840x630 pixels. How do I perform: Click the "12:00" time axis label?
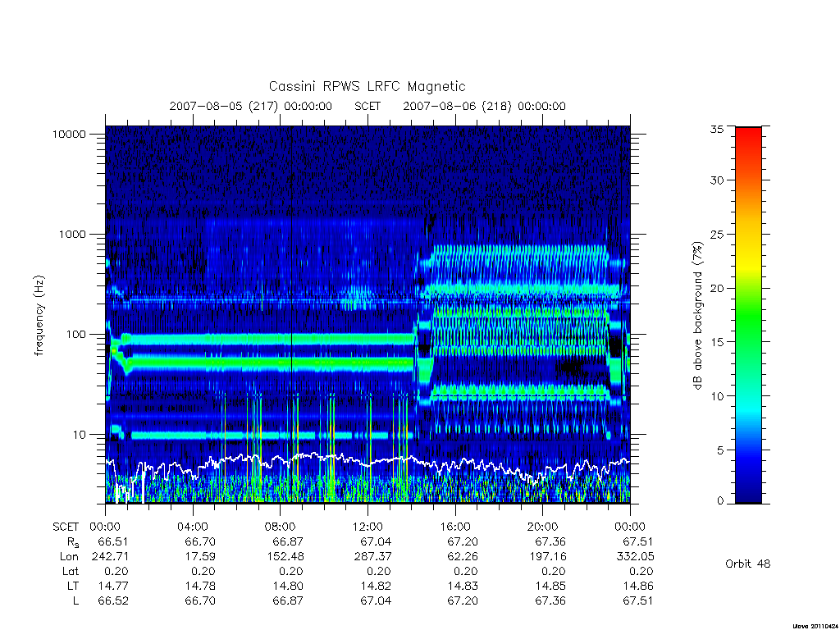pyautogui.click(x=367, y=527)
